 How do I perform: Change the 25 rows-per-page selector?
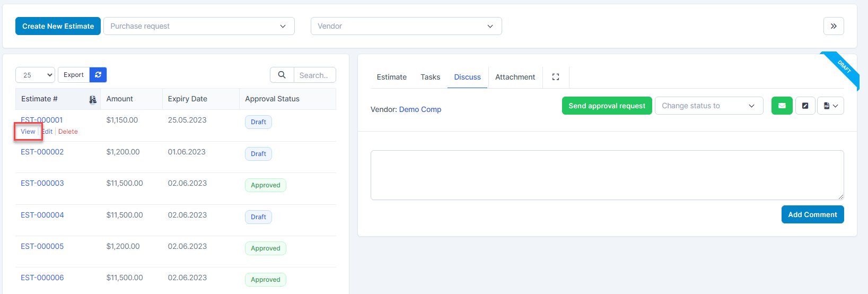tap(35, 75)
